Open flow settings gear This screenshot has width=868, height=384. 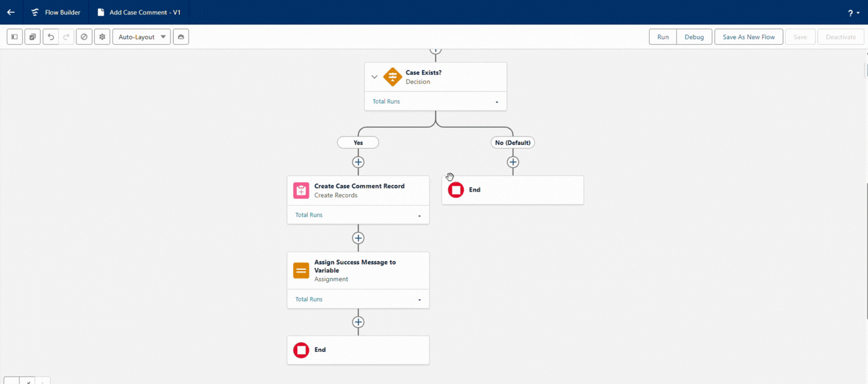tap(102, 37)
